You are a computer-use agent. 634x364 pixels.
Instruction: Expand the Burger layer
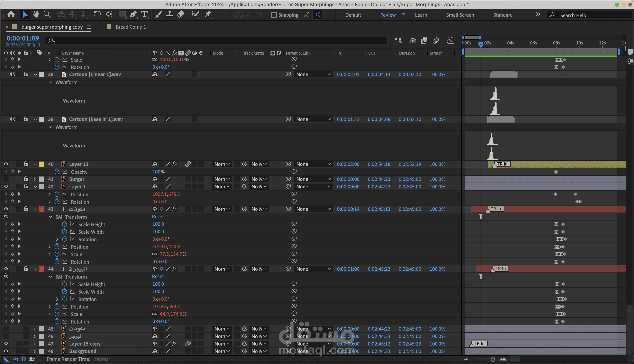coord(35,179)
